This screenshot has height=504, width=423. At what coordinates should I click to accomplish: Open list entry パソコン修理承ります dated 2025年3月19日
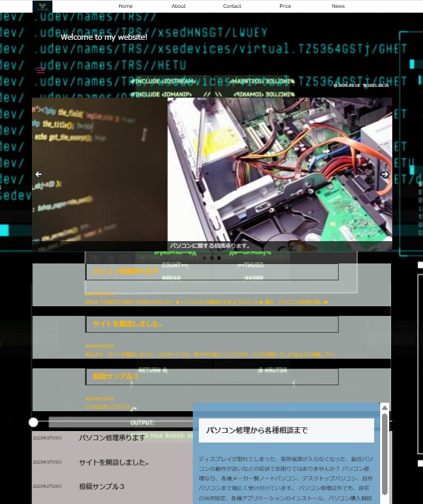113,438
